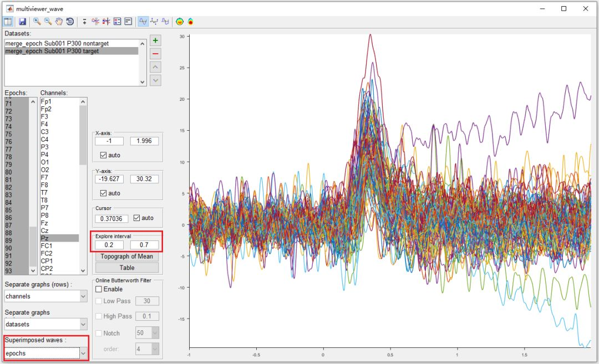This screenshot has width=599, height=364.
Task: Click Explore interval end field 0.7
Action: tap(144, 244)
